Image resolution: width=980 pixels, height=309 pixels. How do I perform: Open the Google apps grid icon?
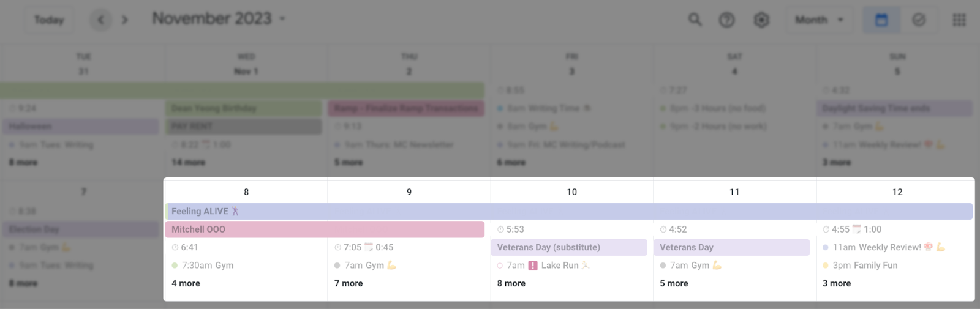tap(959, 20)
